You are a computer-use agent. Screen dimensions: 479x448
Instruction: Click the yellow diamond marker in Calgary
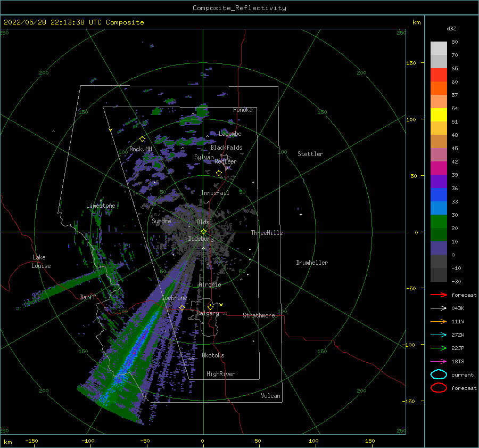coord(210,307)
